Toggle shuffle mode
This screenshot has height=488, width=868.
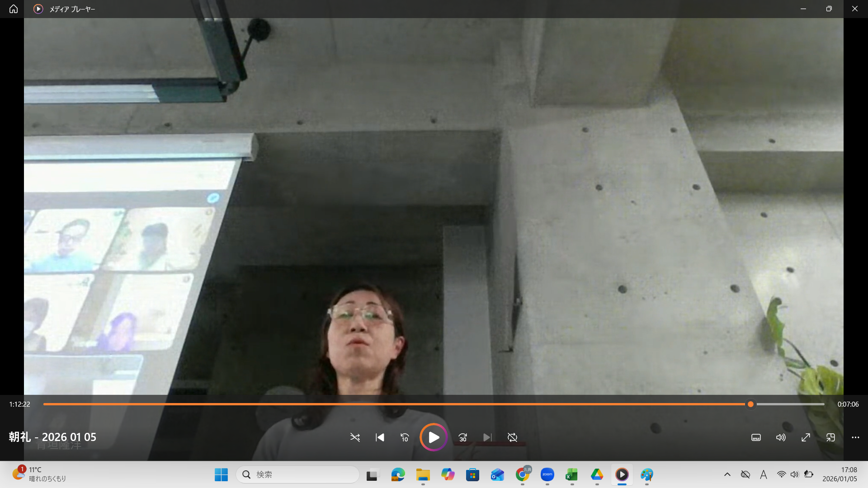pos(355,437)
